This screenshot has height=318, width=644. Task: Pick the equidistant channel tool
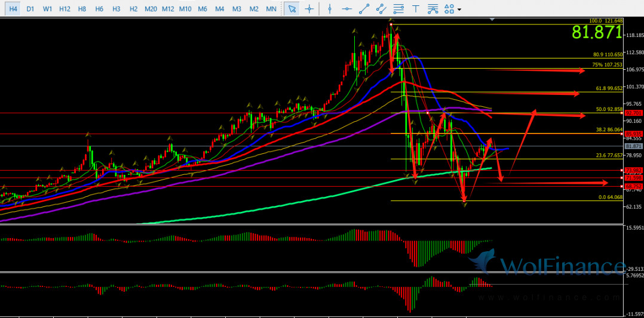tap(382, 9)
